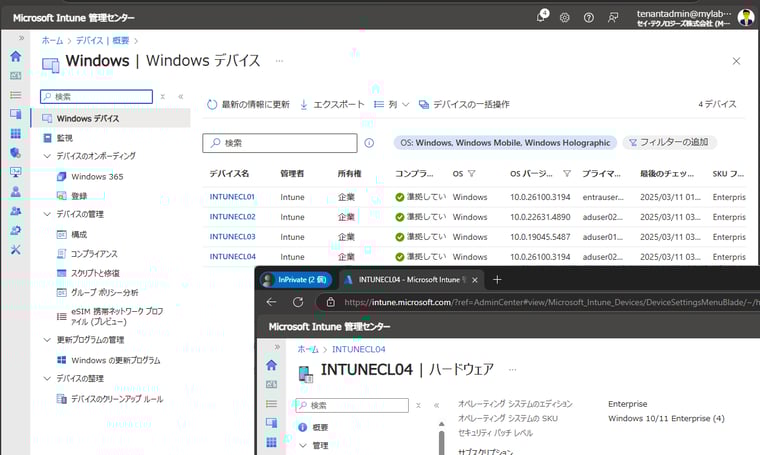Collapse the Windows side menu panel
Screen dimensions: 760x455
(180, 96)
